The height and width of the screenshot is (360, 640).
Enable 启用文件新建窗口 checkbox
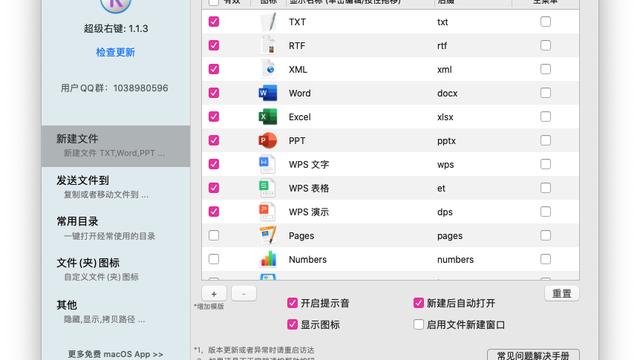[418, 324]
